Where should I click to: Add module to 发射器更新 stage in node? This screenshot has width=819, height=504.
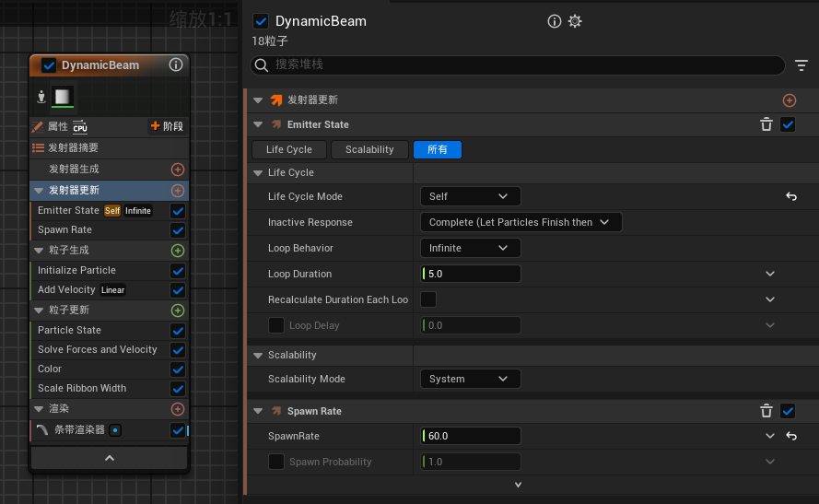178,191
